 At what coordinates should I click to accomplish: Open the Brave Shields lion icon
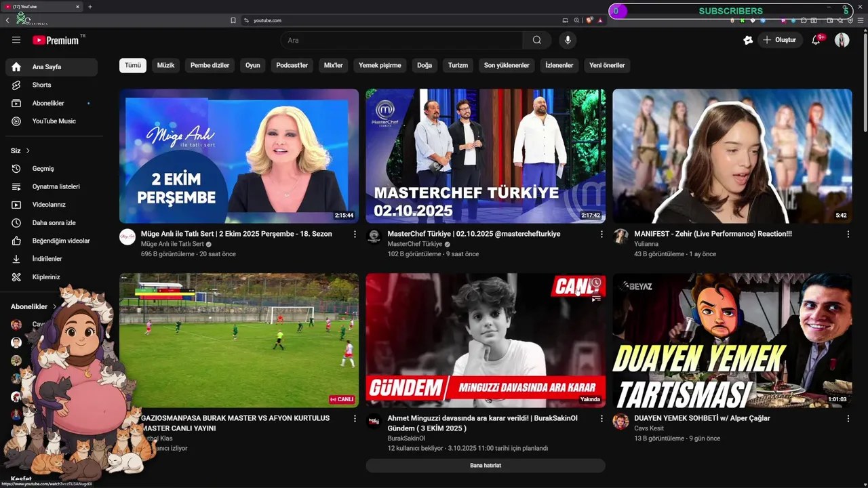pyautogui.click(x=589, y=20)
